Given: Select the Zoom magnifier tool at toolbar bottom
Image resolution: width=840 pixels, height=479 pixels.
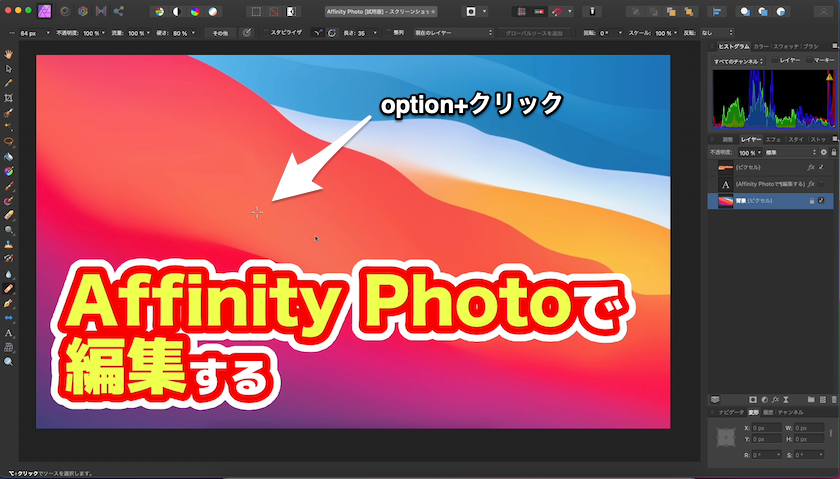Looking at the screenshot, I should pos(9,362).
